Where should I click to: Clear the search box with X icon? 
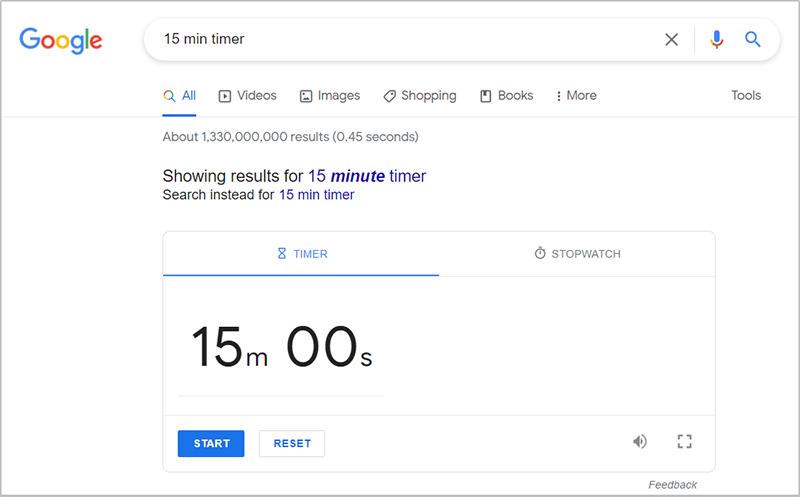[672, 40]
